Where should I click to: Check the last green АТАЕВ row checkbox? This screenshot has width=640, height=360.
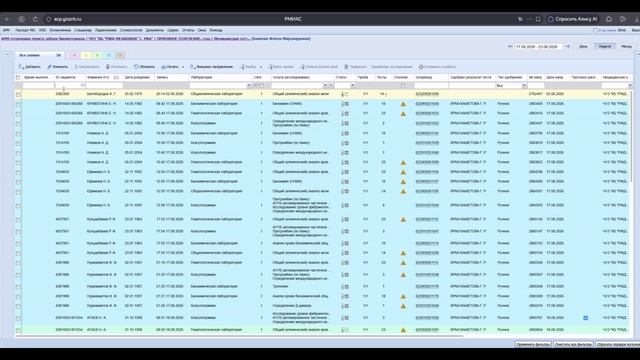click(18, 330)
